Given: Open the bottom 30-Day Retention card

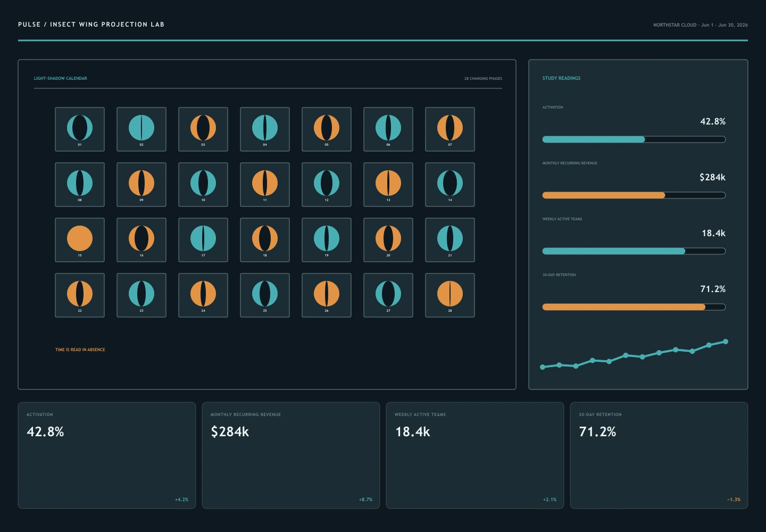Looking at the screenshot, I should [659, 455].
